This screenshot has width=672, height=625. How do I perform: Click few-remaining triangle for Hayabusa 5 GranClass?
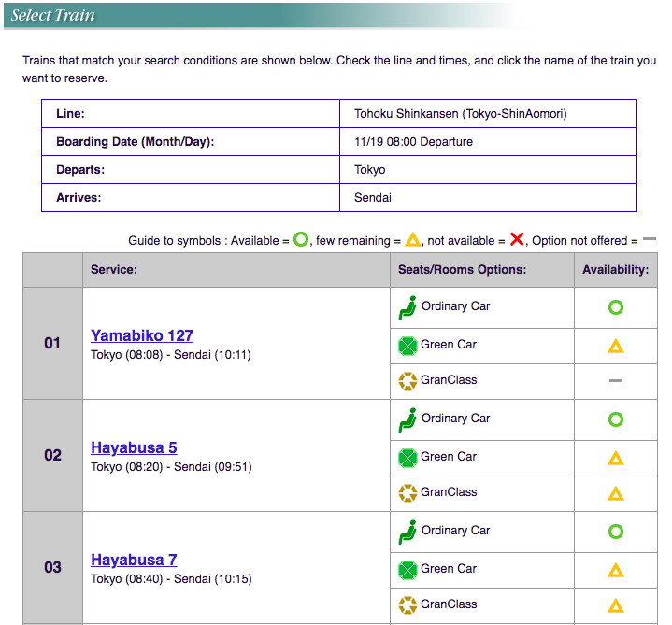(x=616, y=493)
